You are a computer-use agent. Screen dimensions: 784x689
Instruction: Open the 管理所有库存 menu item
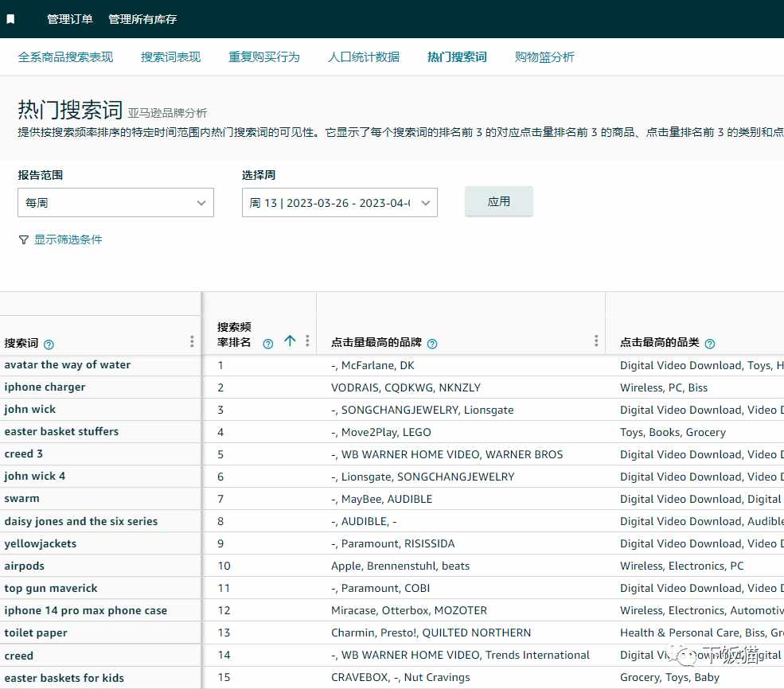(142, 19)
